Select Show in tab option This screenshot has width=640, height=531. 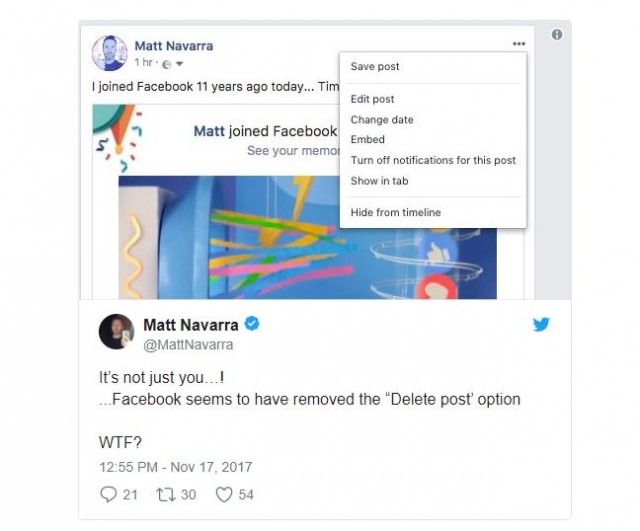(x=379, y=181)
